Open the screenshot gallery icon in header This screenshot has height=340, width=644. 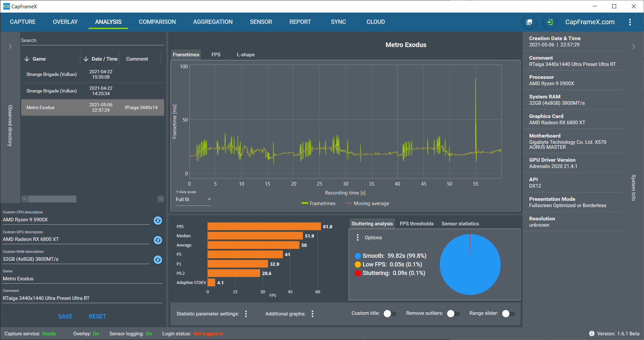[x=529, y=22]
